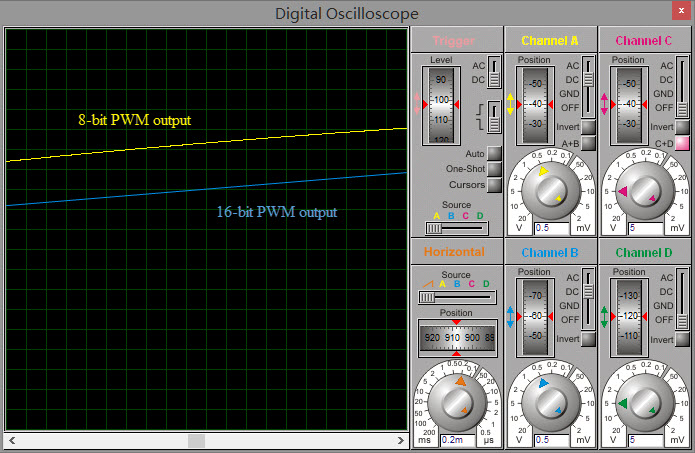
Task: Toggle Channel C Invert button
Action: [682, 127]
